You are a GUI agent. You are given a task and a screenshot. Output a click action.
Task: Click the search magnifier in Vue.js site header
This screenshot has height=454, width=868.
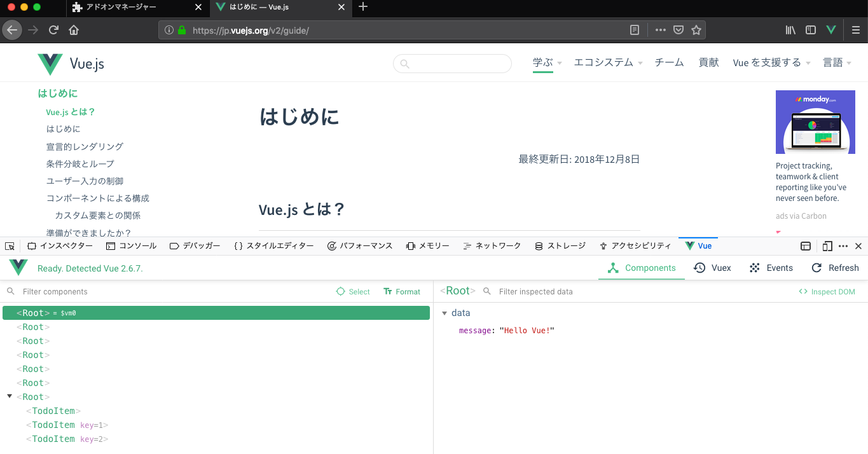pyautogui.click(x=406, y=64)
